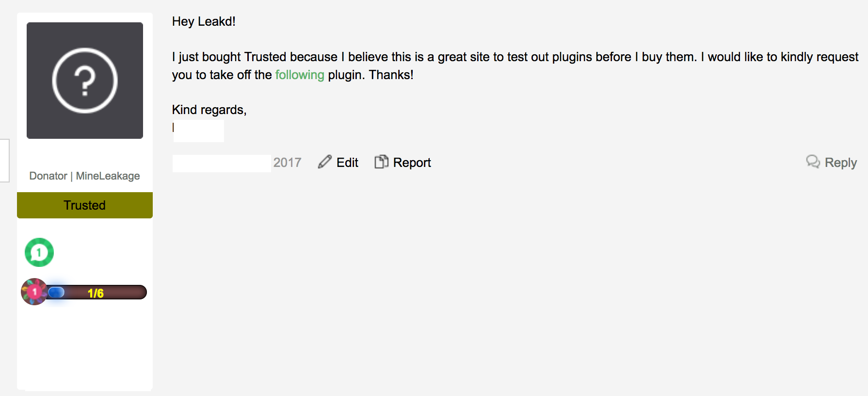Click the question mark avatar image
This screenshot has width=868, height=396.
(85, 81)
